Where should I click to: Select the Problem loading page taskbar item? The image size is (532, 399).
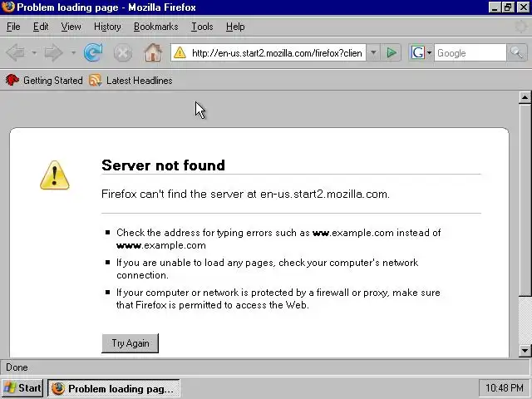[114, 388]
